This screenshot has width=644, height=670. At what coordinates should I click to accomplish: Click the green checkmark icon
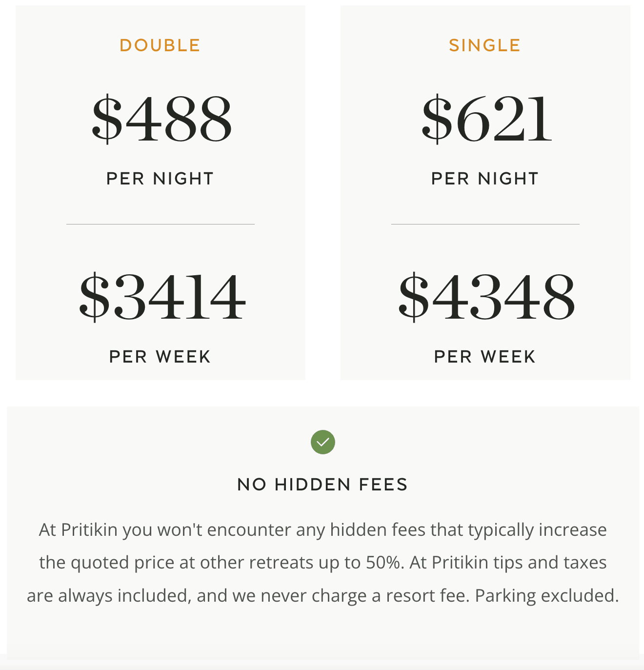pos(323,442)
